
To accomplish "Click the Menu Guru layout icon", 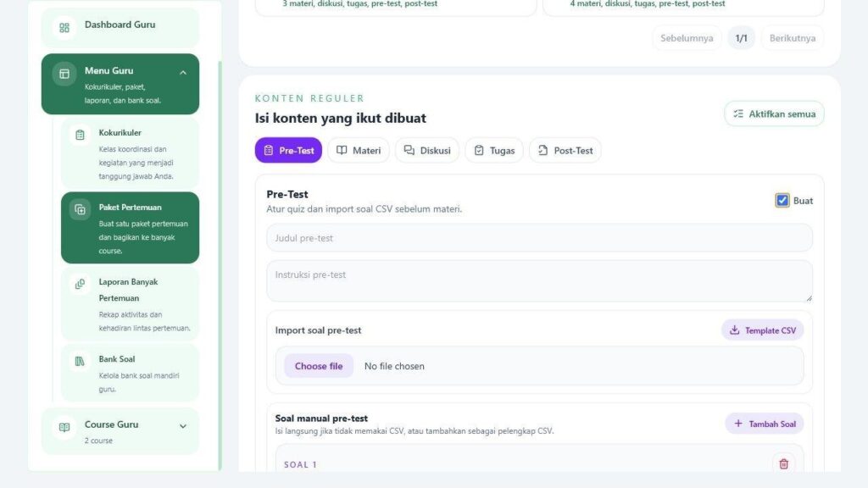I will point(64,74).
